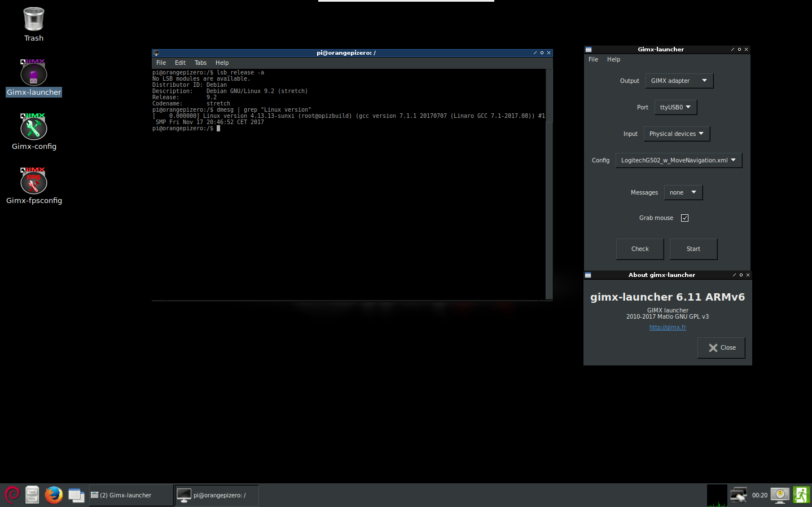812x507 pixels.
Task: Click the 'Config' label in Gimx-launcher
Action: coord(600,160)
